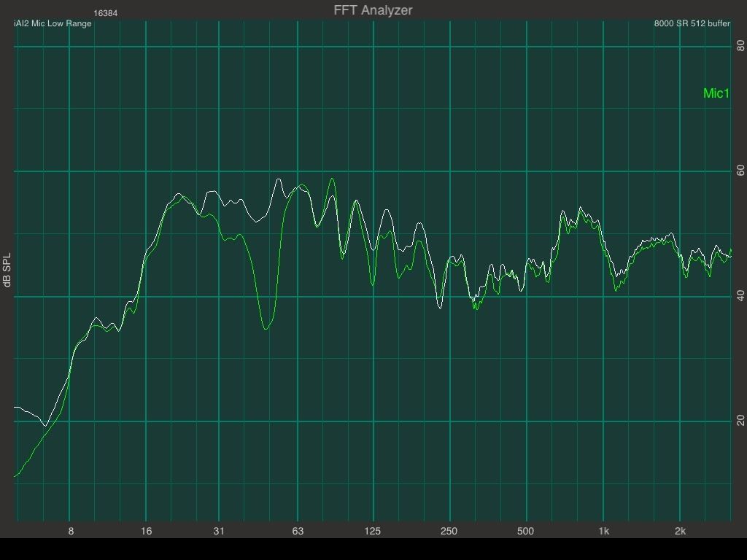Click the 31 Hz frequency label

point(219,531)
